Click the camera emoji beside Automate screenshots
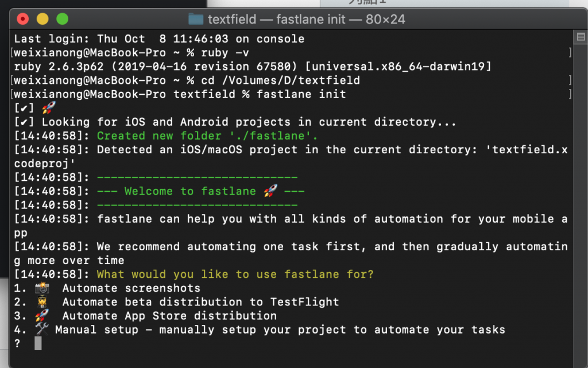 pyautogui.click(x=42, y=288)
